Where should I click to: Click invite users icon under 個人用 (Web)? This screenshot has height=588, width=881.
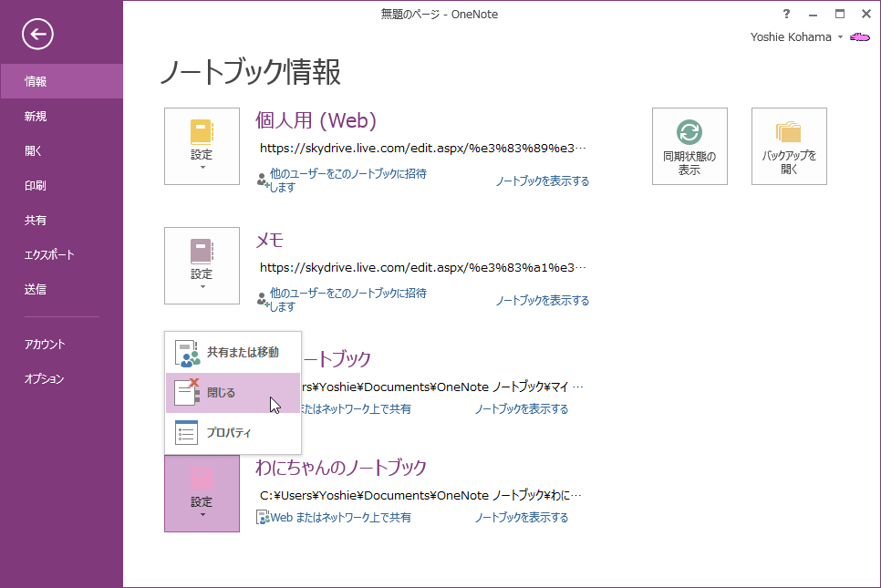click(263, 180)
